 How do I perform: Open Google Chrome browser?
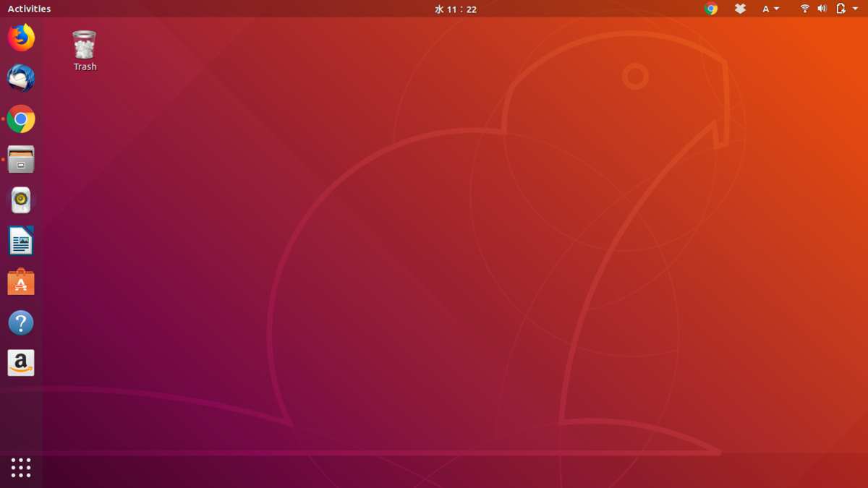click(x=21, y=119)
